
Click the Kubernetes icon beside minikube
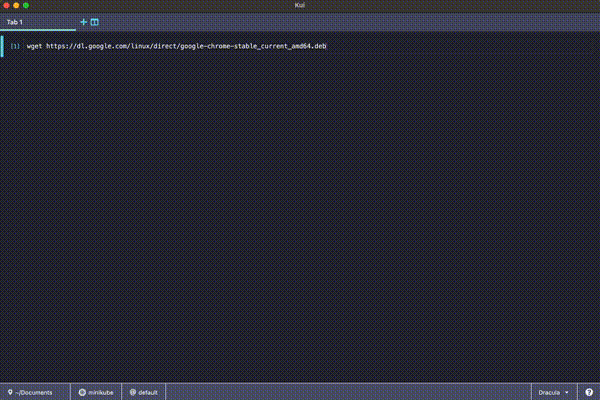(82, 393)
